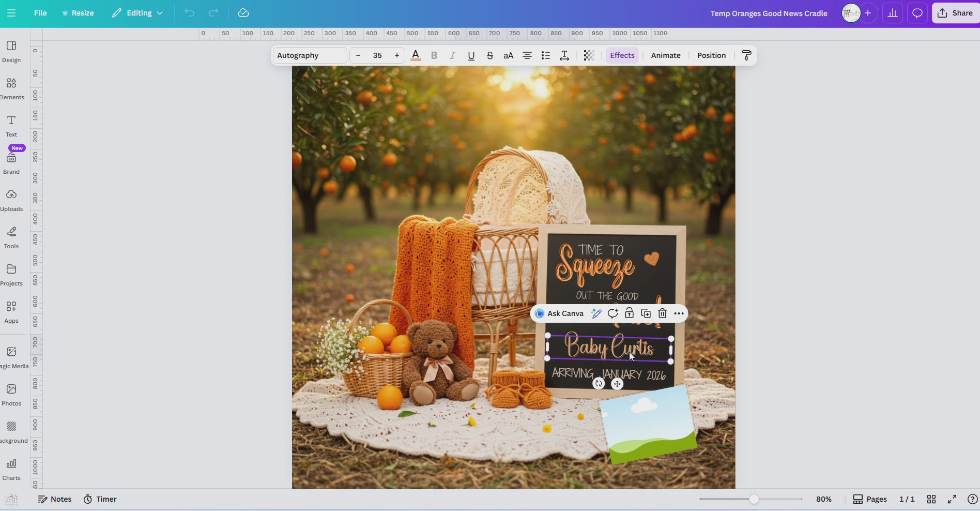Select the Magic Media sidebar icon
This screenshot has width=980, height=511.
tap(11, 355)
